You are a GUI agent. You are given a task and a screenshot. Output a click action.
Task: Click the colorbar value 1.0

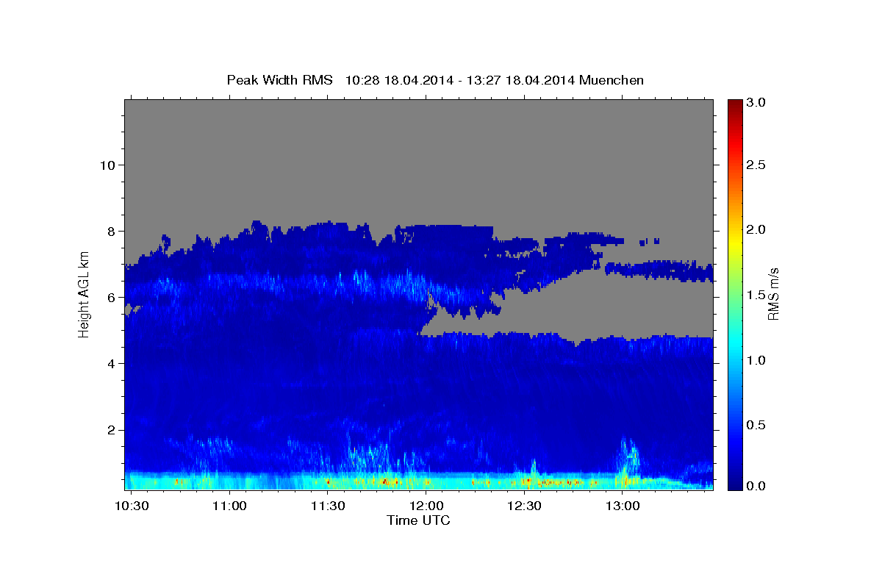(756, 360)
